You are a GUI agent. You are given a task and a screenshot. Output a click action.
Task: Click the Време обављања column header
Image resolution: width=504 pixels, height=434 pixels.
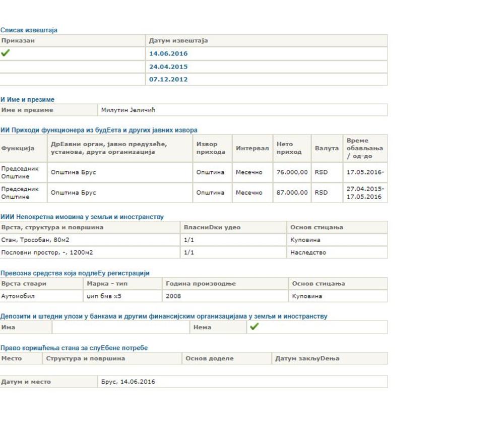pyautogui.click(x=364, y=148)
